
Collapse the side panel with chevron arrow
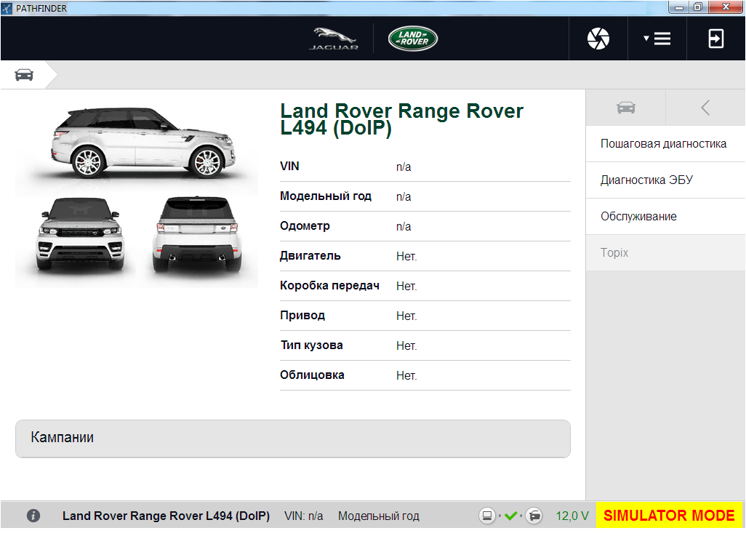[705, 108]
